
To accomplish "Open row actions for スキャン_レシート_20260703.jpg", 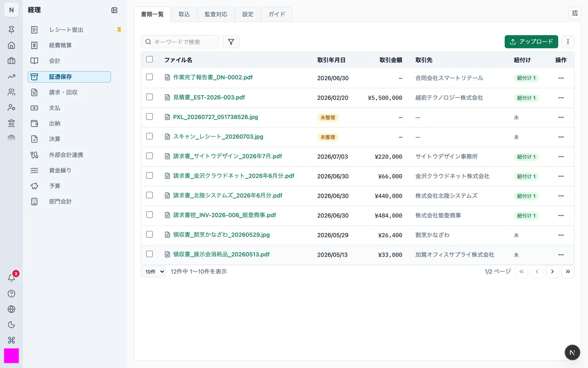I will click(561, 137).
